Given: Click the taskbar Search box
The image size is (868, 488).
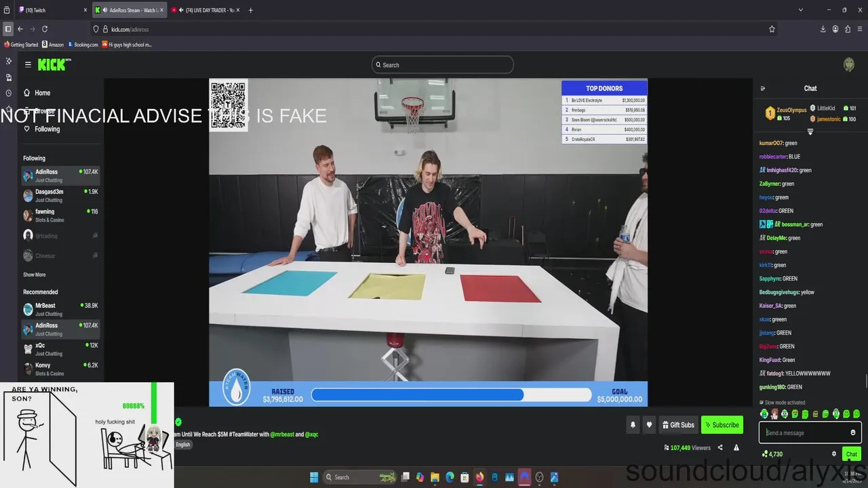Looking at the screenshot, I should 361,477.
